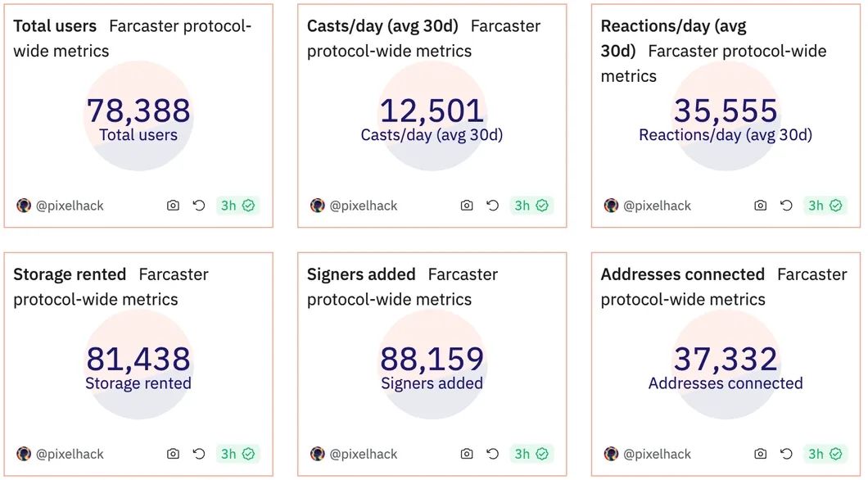Refresh the Addresses connected card

click(787, 454)
